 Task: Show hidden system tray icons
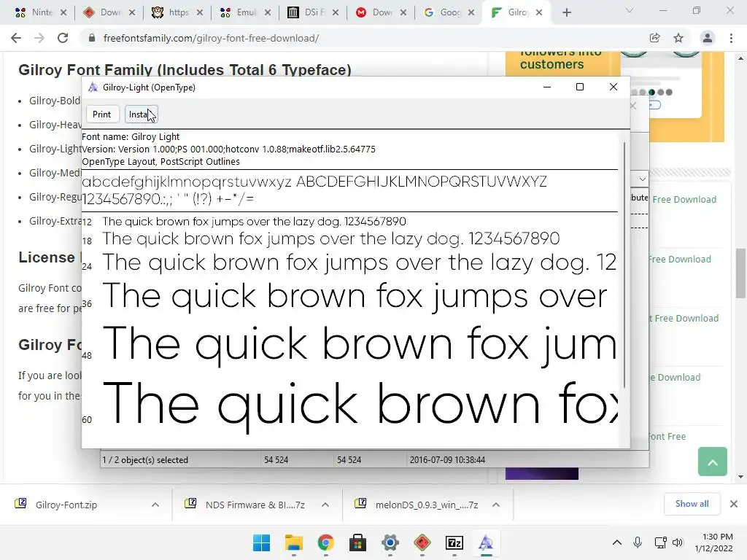[x=617, y=542]
